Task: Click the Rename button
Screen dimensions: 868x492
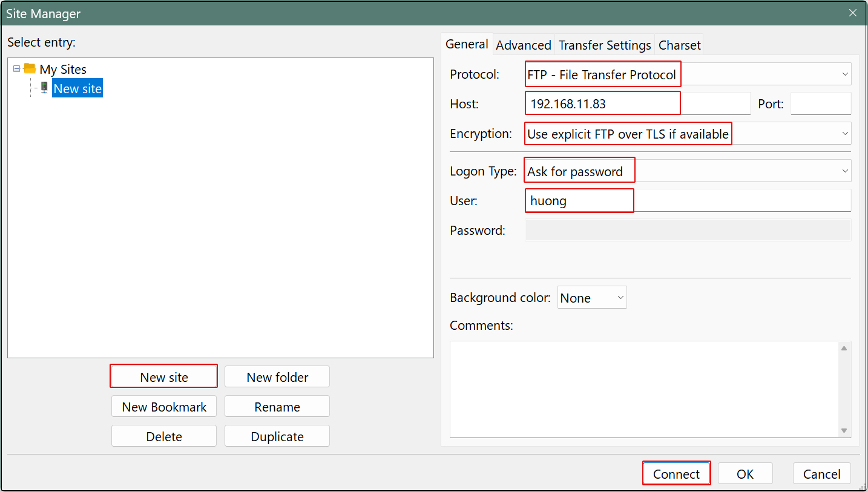Action: [x=277, y=407]
